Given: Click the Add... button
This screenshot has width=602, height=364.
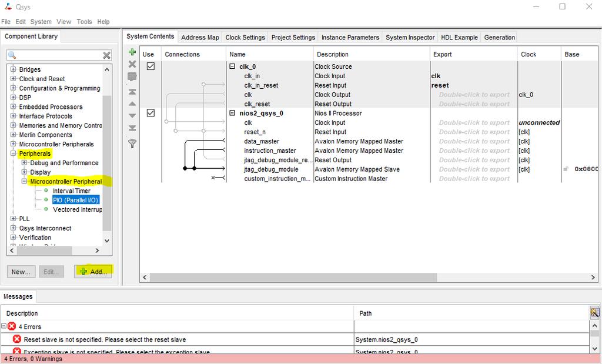Looking at the screenshot, I should [93, 272].
